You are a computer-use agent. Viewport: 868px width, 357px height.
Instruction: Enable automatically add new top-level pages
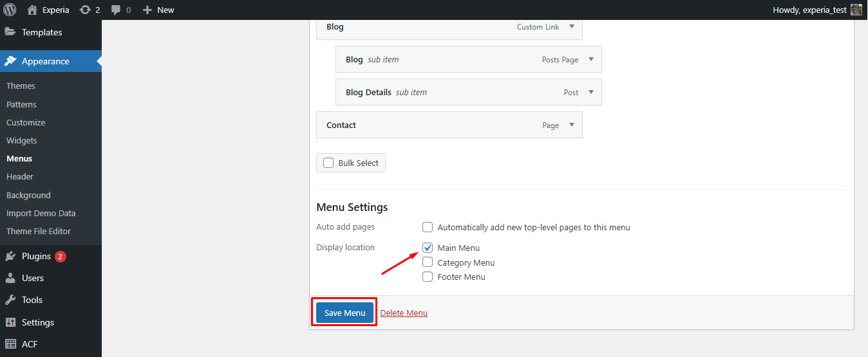pyautogui.click(x=428, y=227)
